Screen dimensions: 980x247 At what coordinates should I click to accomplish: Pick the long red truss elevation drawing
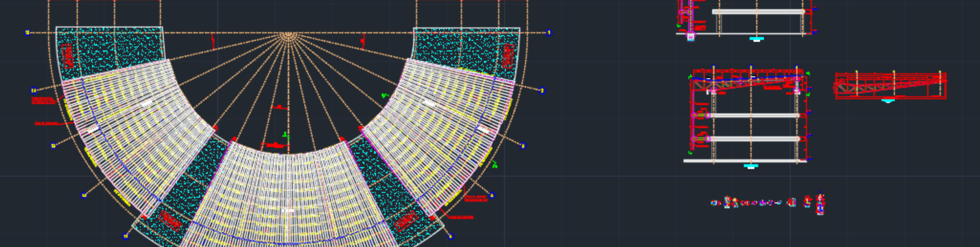coord(891,85)
